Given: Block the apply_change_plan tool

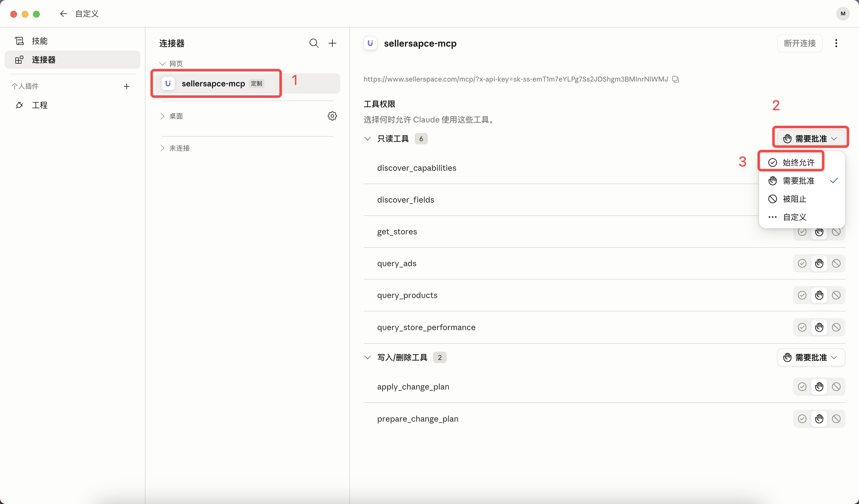Looking at the screenshot, I should pyautogui.click(x=836, y=387).
